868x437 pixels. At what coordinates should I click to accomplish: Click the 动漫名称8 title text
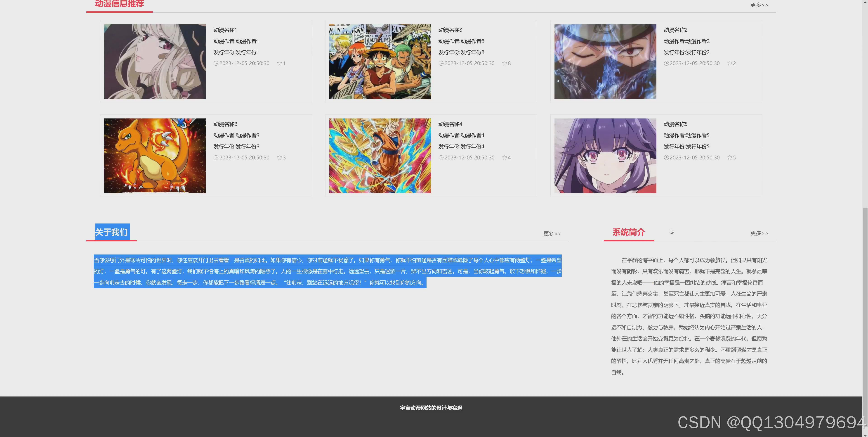click(450, 30)
